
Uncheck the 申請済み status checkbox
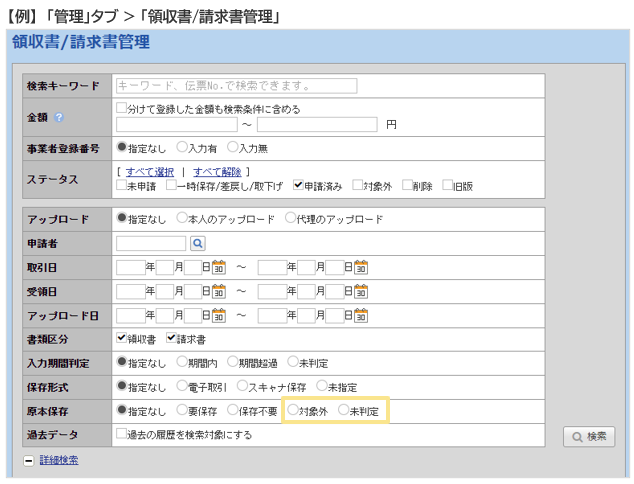click(x=298, y=185)
